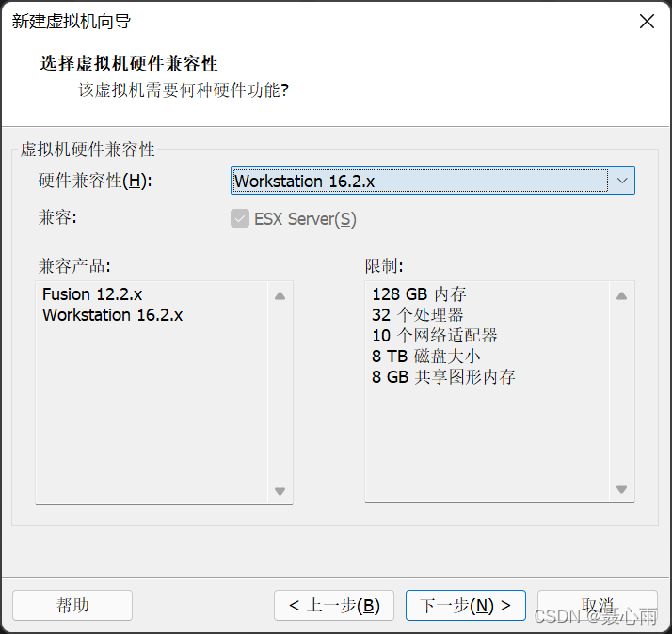Viewport: 672px width, 634px height.
Task: Select Workstation 16.2.x in compatible products list
Action: coord(113,315)
